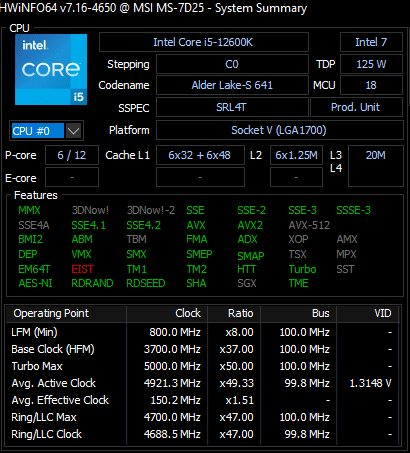Select the Alder Lake-S 641 codename
This screenshot has width=410, height=453.
232,85
